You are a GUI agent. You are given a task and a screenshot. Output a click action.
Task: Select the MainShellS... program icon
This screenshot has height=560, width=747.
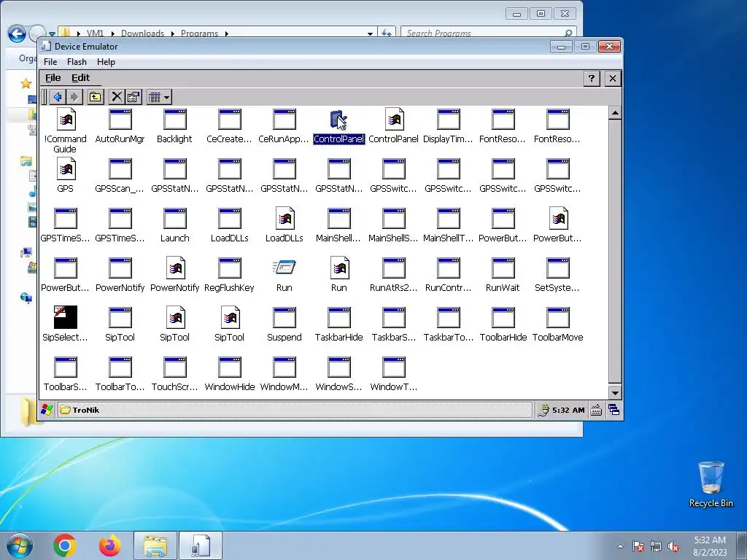coord(393,219)
